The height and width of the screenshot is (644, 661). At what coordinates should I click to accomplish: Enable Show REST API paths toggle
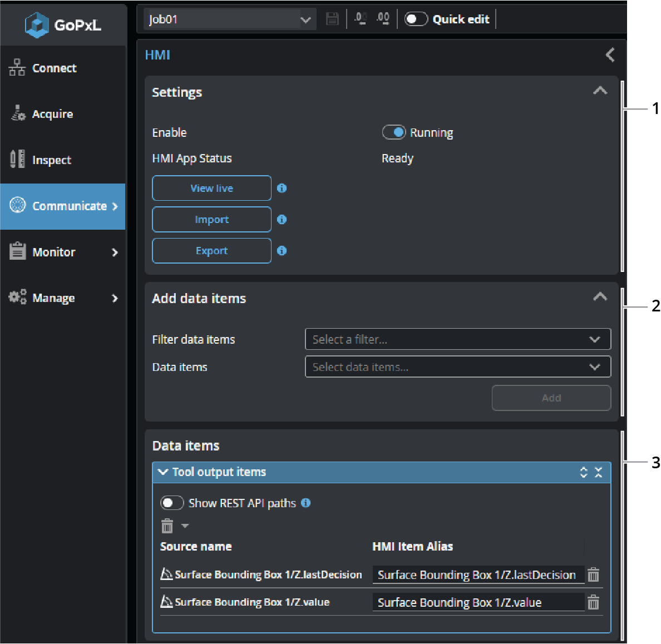[171, 503]
